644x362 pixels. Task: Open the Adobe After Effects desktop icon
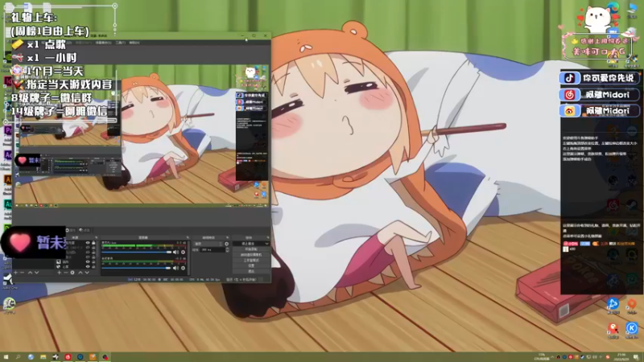(7, 157)
